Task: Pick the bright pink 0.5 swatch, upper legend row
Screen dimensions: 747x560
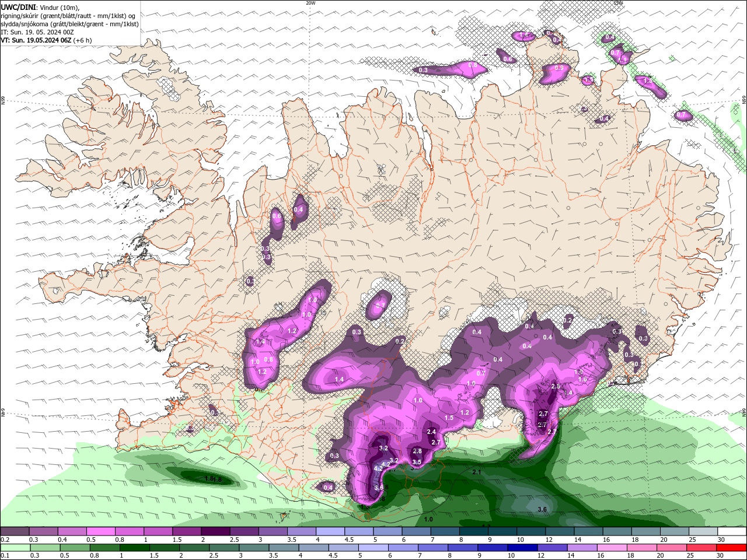Action: pos(101,531)
